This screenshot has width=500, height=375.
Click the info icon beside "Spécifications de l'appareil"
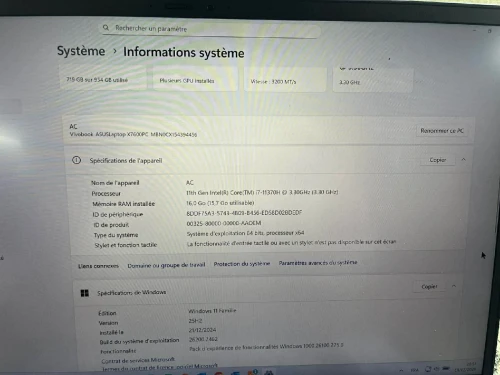pos(76,160)
